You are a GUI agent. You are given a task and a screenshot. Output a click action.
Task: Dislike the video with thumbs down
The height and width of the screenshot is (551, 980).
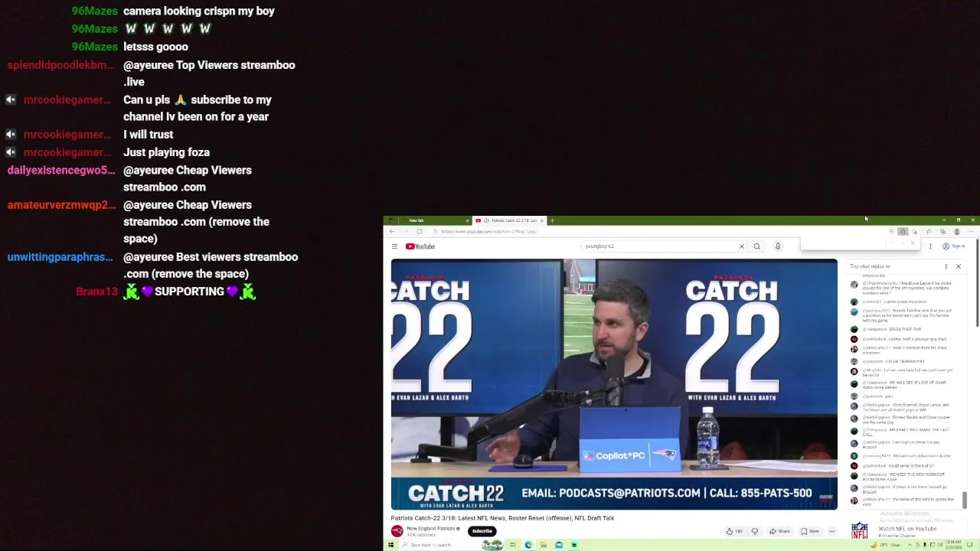tap(755, 531)
